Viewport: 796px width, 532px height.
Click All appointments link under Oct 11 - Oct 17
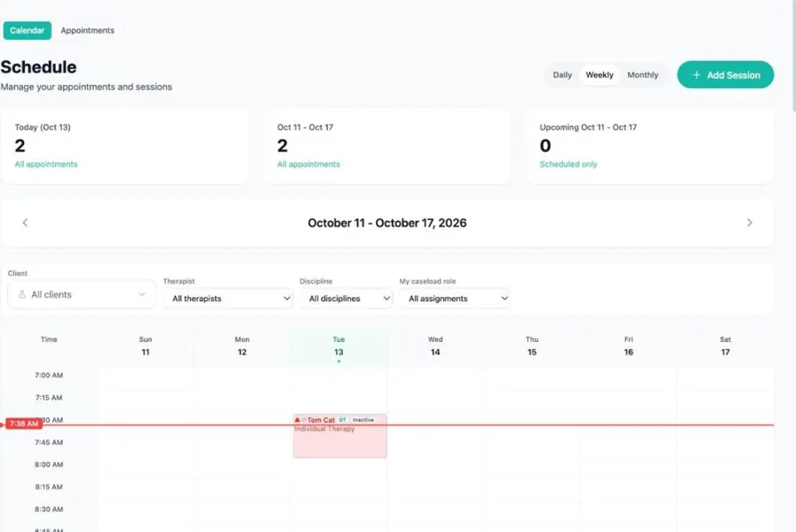click(x=309, y=164)
